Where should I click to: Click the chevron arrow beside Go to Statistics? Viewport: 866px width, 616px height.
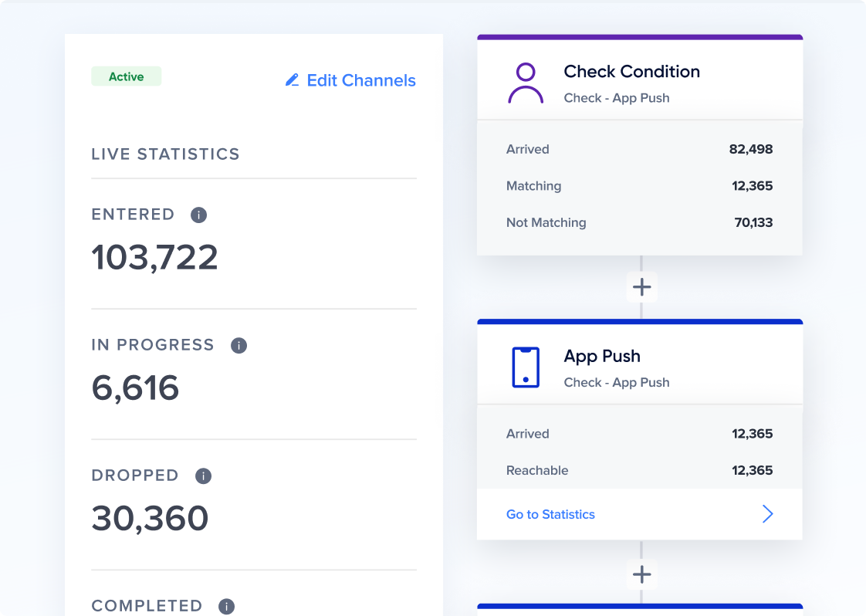tap(767, 514)
